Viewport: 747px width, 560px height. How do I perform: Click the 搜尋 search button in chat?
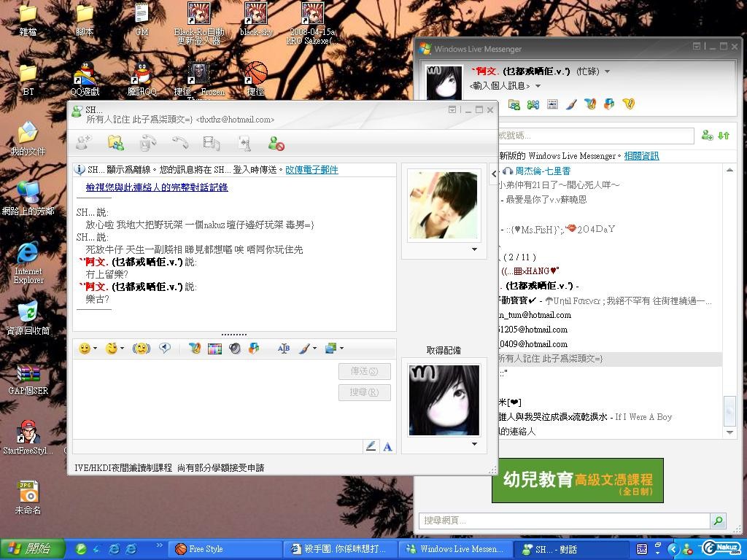tap(365, 392)
